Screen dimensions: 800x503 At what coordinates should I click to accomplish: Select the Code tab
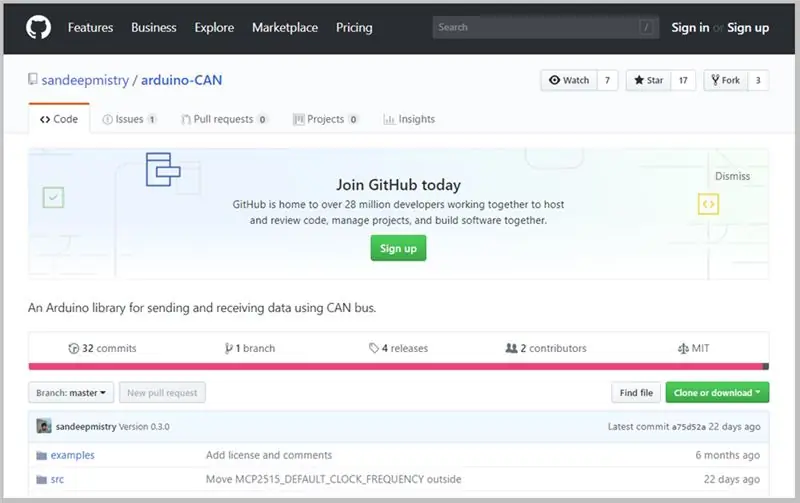(59, 119)
